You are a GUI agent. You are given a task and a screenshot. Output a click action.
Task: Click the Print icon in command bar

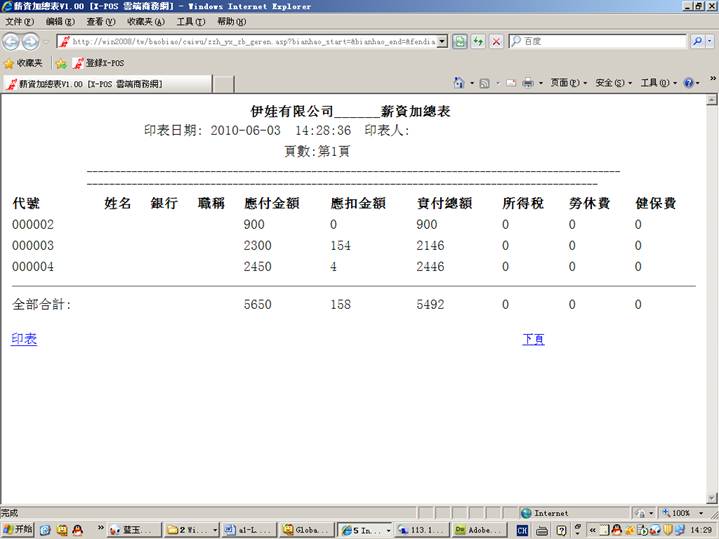point(526,83)
